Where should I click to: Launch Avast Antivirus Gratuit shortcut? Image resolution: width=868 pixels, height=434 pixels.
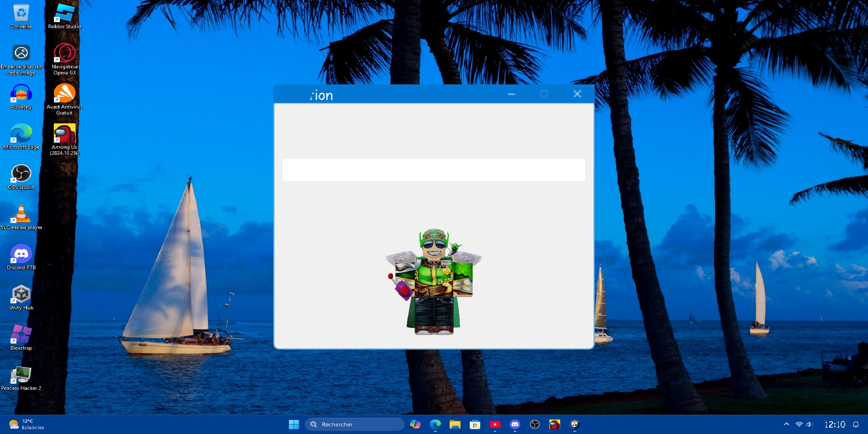coord(64,100)
